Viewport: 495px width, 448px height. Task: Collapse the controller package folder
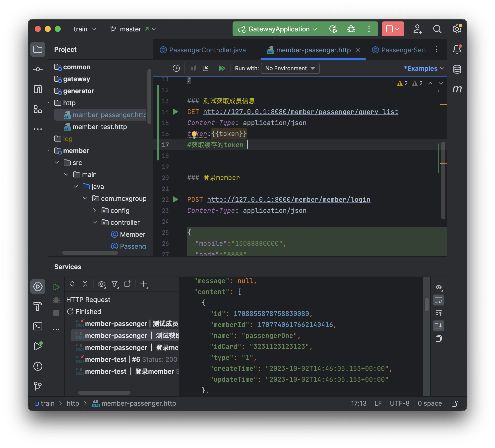click(x=95, y=222)
